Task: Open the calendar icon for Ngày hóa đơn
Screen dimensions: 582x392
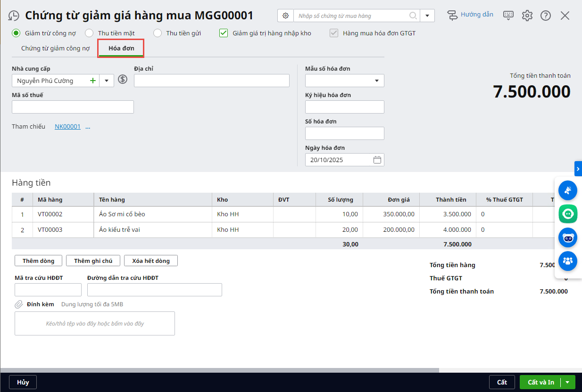Action: 377,160
